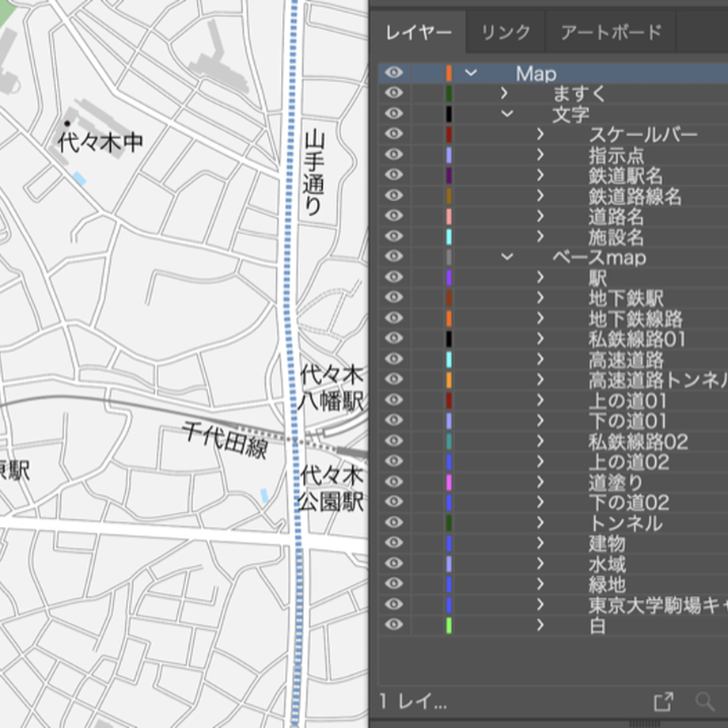Expand the 地下鉄線路 sublayer
Viewport: 728px width, 728px height.
click(x=540, y=318)
